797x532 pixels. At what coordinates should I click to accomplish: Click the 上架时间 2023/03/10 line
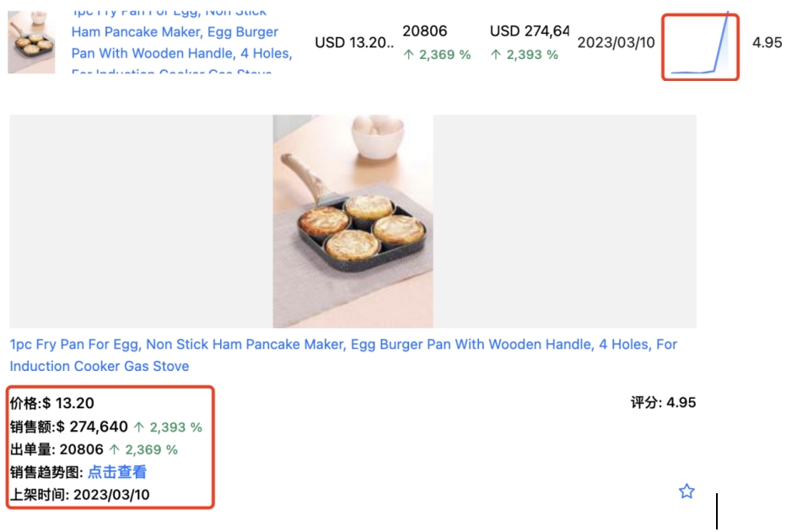point(79,495)
